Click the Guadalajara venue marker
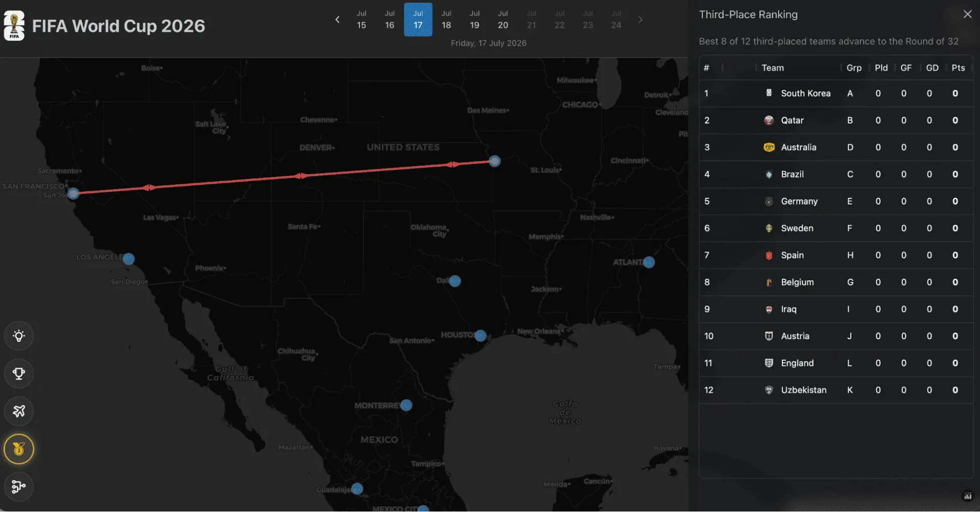This screenshot has width=980, height=512. pyautogui.click(x=357, y=489)
